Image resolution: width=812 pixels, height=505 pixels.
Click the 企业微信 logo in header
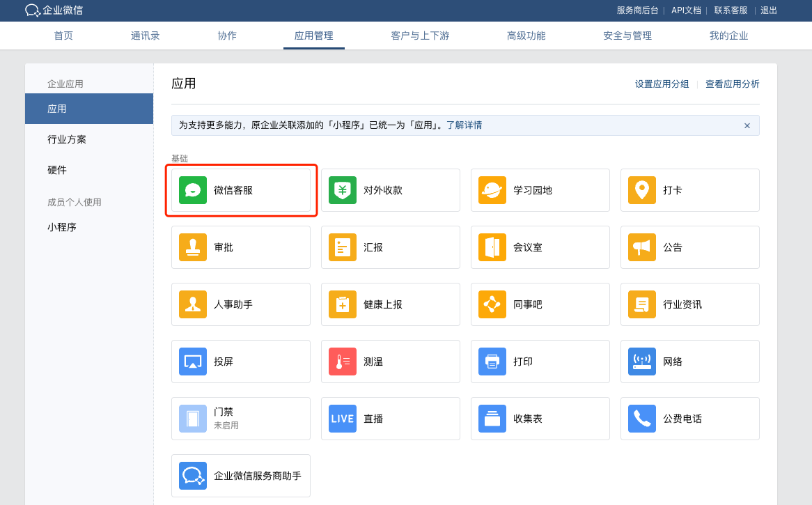[54, 10]
